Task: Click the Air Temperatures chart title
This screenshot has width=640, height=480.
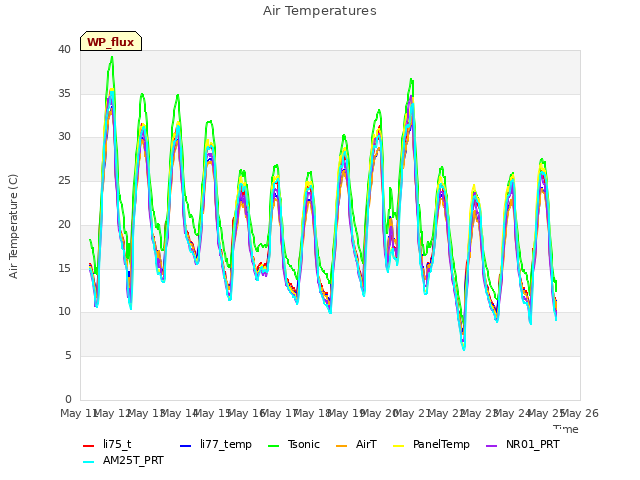Action: [x=320, y=11]
